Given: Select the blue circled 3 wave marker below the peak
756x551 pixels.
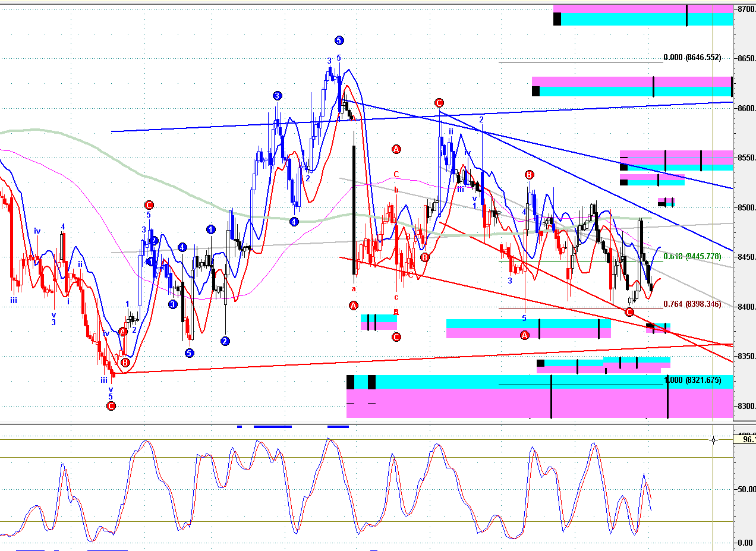Looking at the screenshot, I should pyautogui.click(x=278, y=95).
